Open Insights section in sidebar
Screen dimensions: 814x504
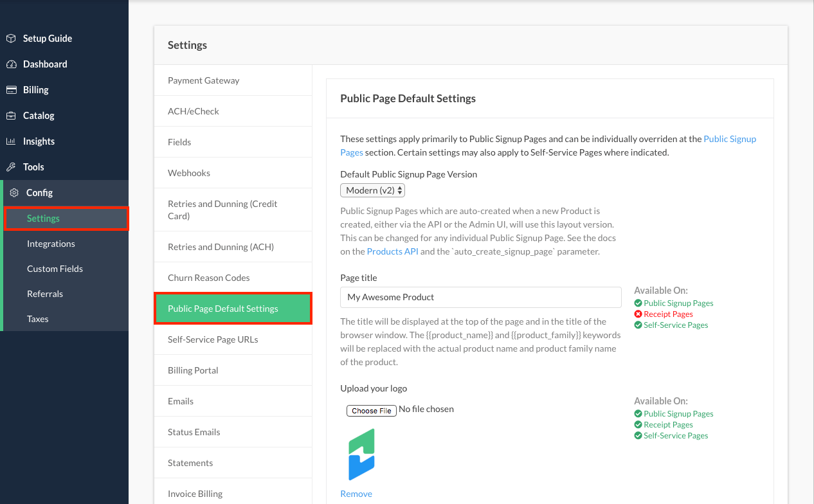pos(64,141)
